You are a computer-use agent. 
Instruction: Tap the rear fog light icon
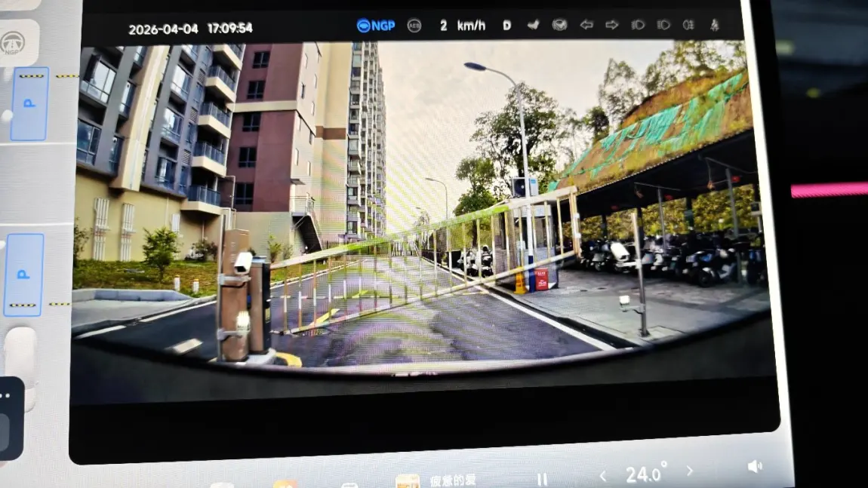point(688,25)
